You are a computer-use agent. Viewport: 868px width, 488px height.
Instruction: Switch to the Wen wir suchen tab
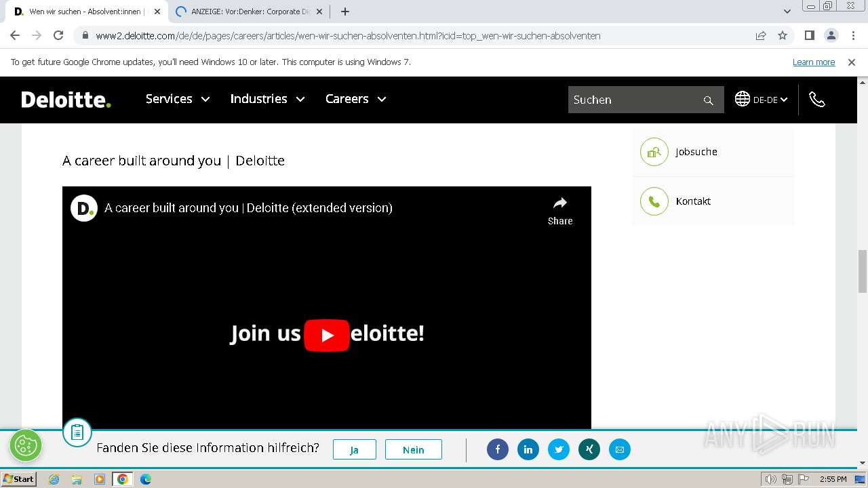coord(85,12)
